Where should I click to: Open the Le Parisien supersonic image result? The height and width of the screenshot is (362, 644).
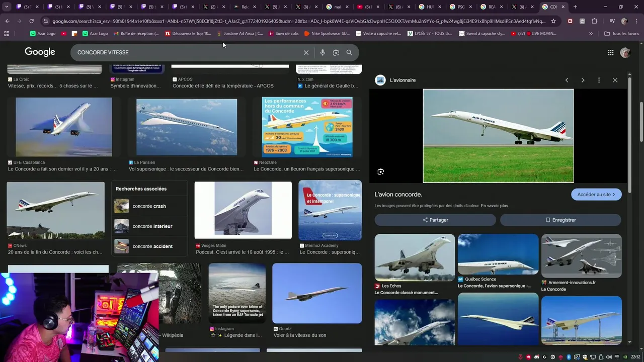187,127
